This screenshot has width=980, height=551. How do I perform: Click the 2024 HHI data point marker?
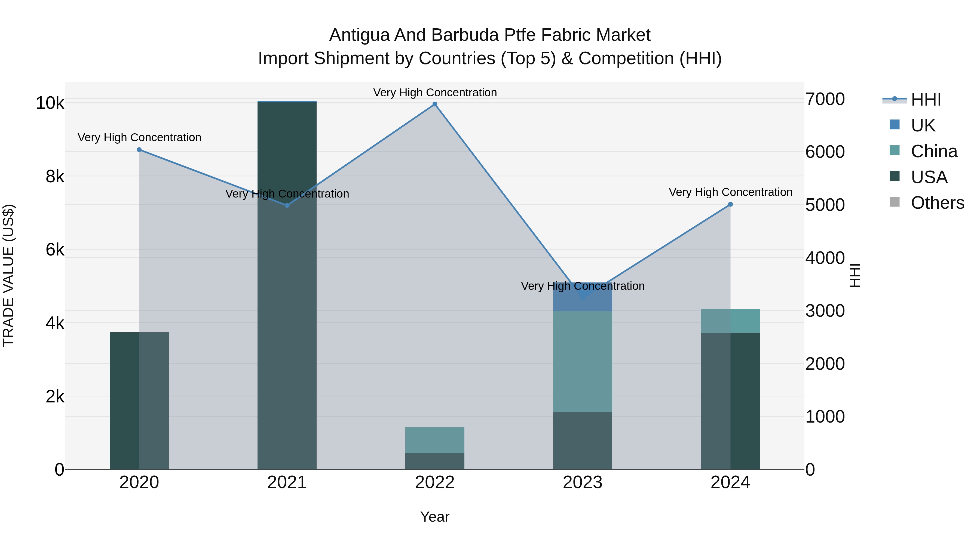(730, 205)
